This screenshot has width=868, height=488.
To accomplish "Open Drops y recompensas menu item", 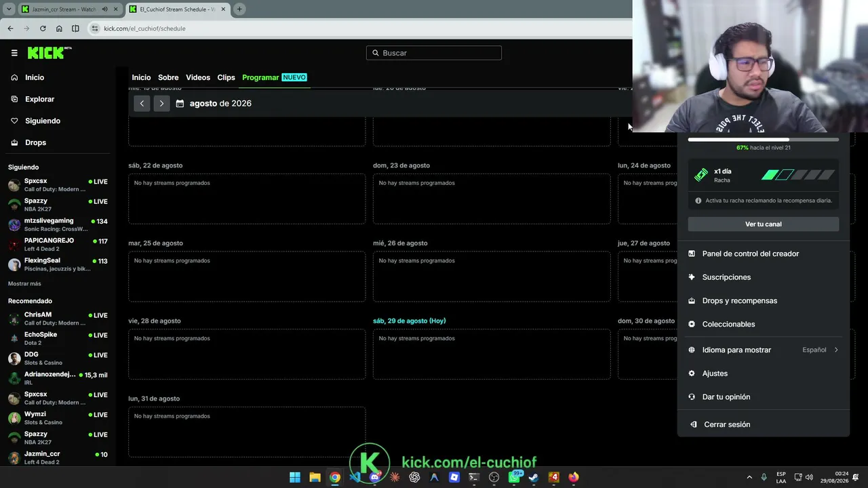I will pyautogui.click(x=764, y=301).
